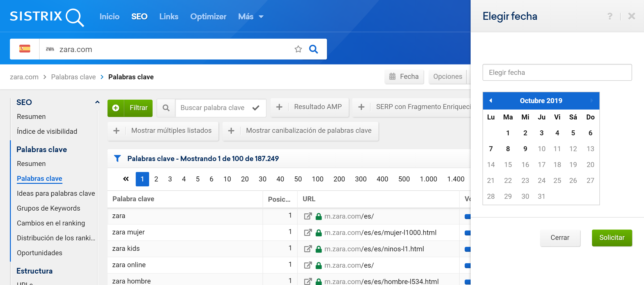Click the ZARA favicon in search field

(x=50, y=49)
